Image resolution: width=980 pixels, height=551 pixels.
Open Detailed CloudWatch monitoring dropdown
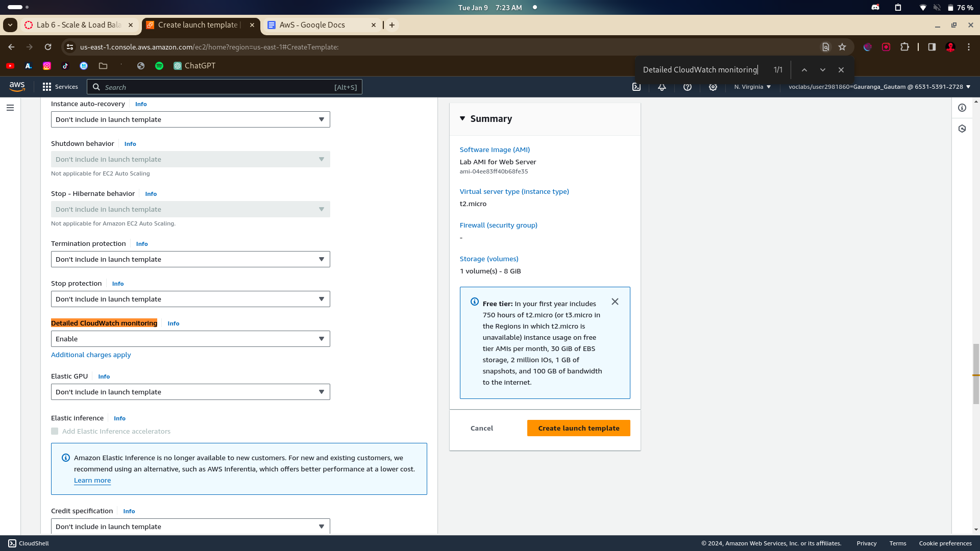[x=190, y=339]
